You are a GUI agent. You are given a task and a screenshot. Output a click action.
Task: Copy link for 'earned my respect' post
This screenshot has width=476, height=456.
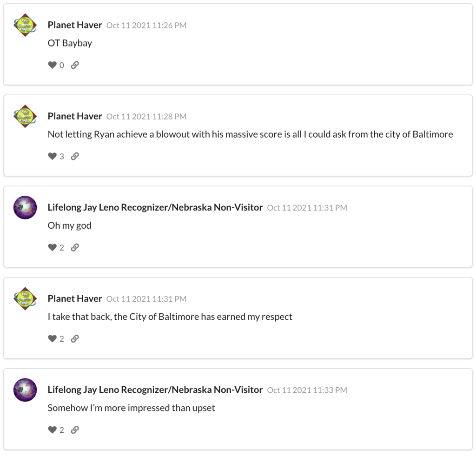(75, 338)
